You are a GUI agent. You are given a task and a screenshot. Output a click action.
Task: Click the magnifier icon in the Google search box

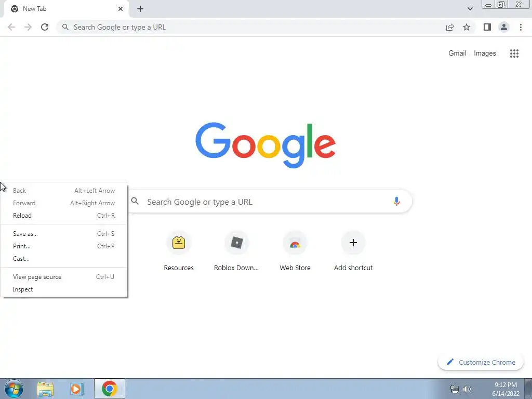pyautogui.click(x=135, y=201)
